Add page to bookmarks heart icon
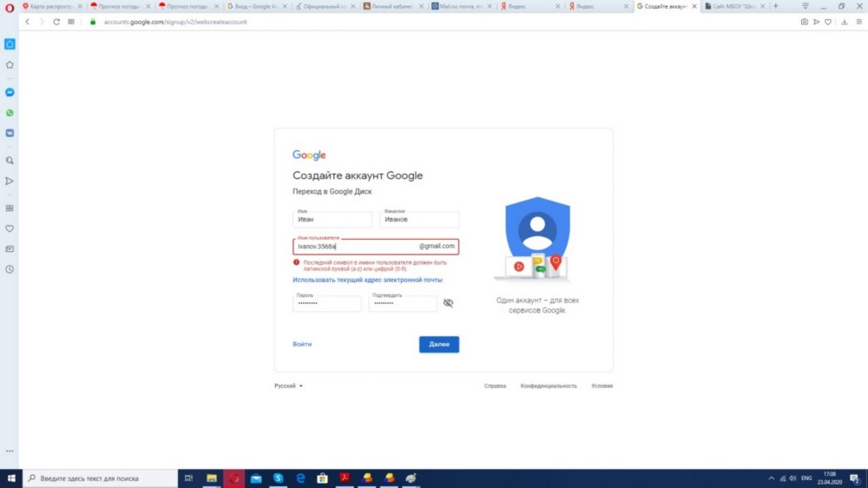This screenshot has width=868, height=488. click(x=828, y=22)
